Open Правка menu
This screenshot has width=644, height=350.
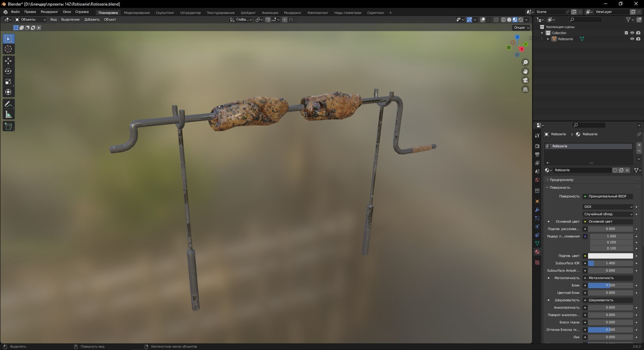pos(30,12)
